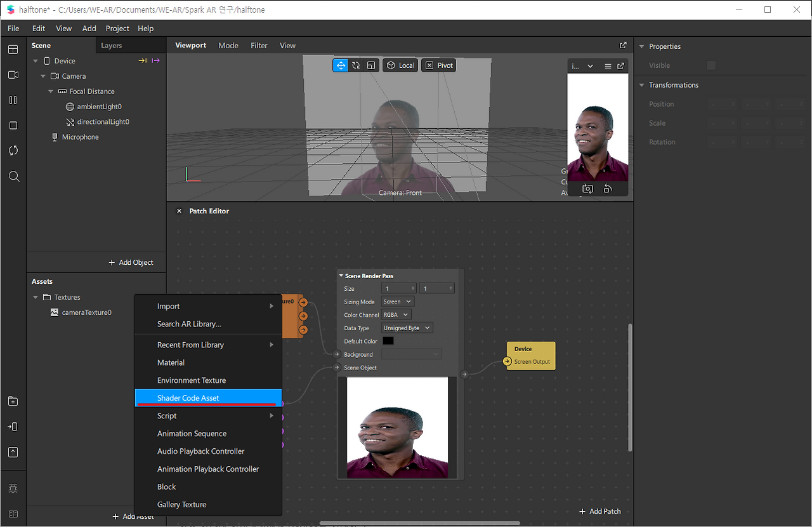Switch to the Layers tab

(112, 46)
